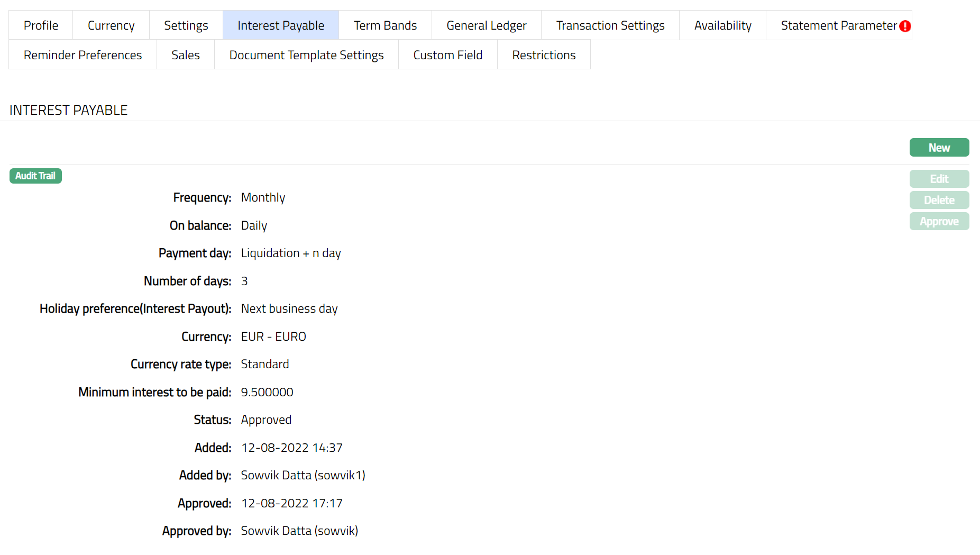
Task: Click the green New button
Action: coord(939,148)
